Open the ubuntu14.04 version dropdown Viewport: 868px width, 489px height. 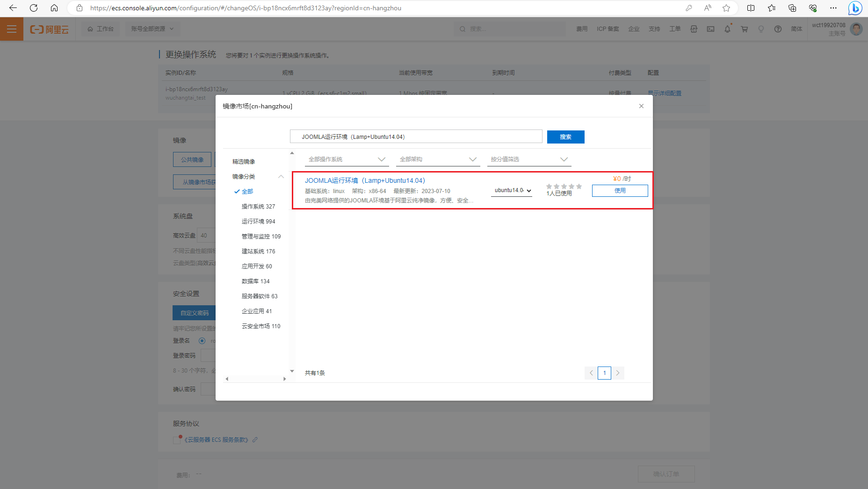tap(512, 190)
